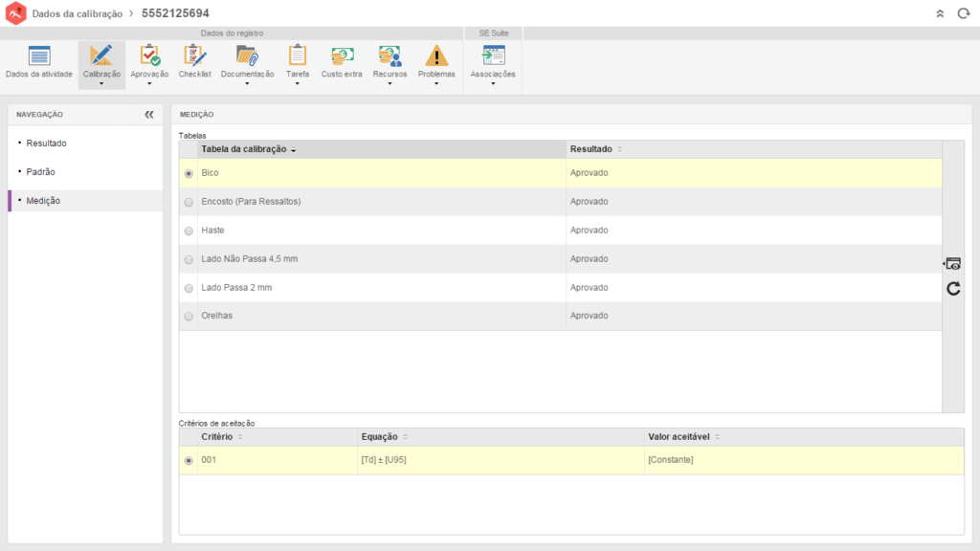Screen dimensions: 980x551
Task: Open Resultado in navigation panel
Action: (46, 143)
